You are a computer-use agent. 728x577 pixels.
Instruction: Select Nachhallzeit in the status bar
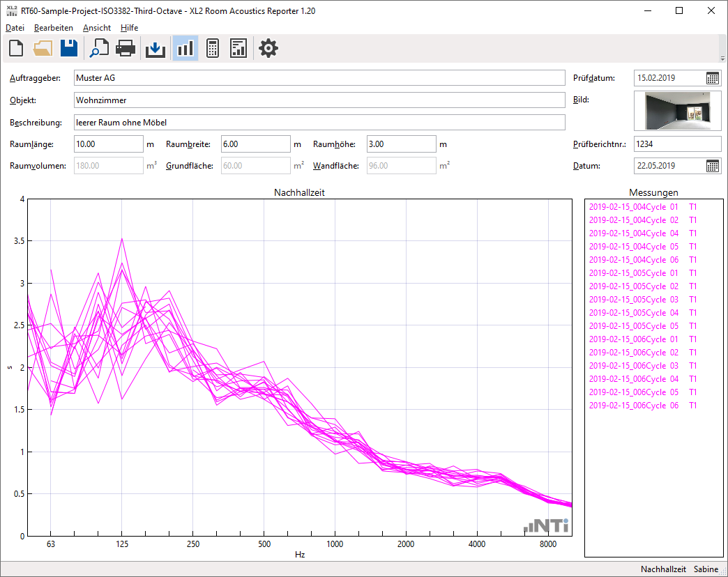pyautogui.click(x=663, y=569)
